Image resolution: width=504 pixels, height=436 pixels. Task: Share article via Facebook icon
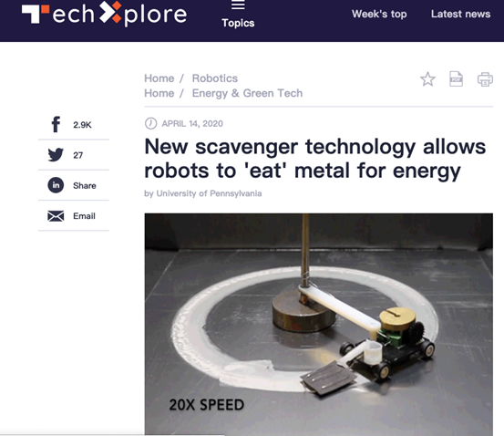56,124
